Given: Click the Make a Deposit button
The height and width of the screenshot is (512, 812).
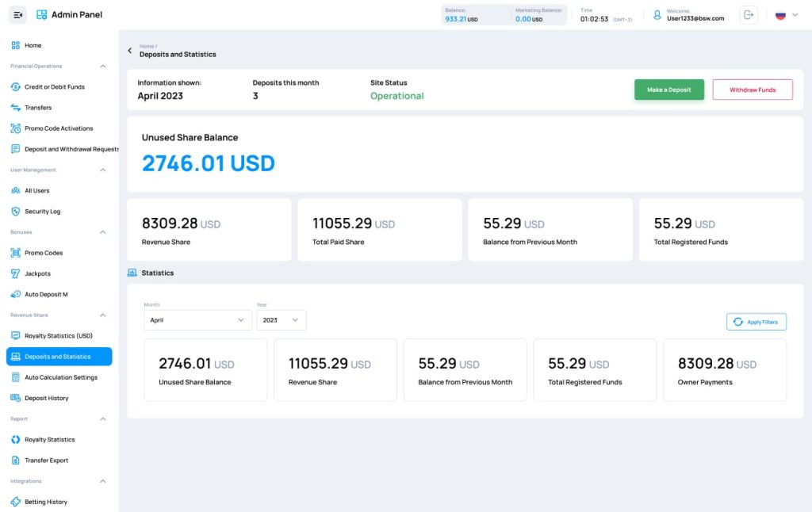Looking at the screenshot, I should 669,90.
